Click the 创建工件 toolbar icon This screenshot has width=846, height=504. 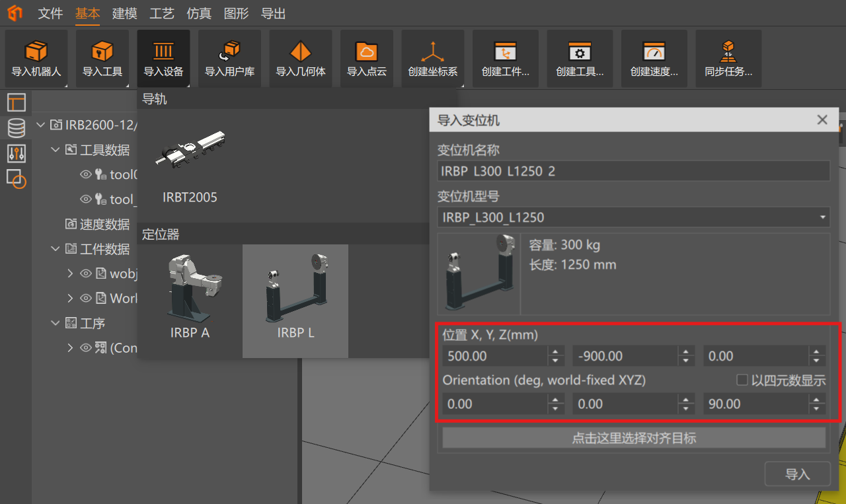[x=506, y=58]
